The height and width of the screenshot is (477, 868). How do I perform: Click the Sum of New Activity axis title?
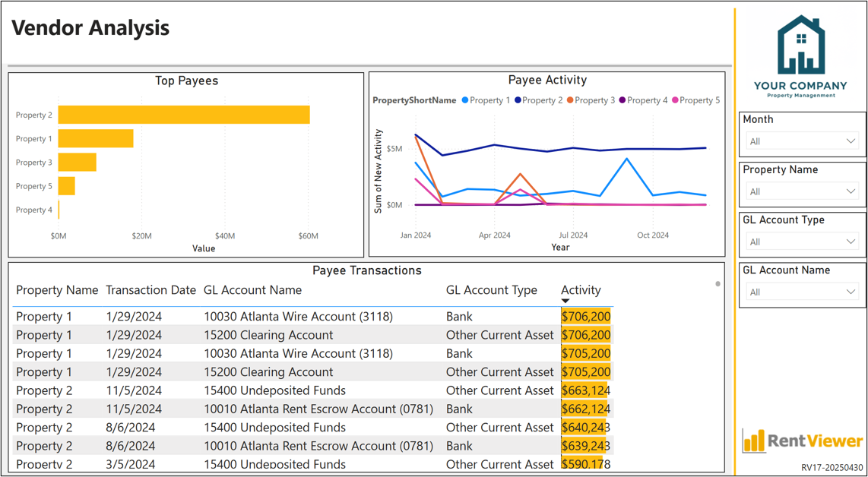[x=379, y=172]
